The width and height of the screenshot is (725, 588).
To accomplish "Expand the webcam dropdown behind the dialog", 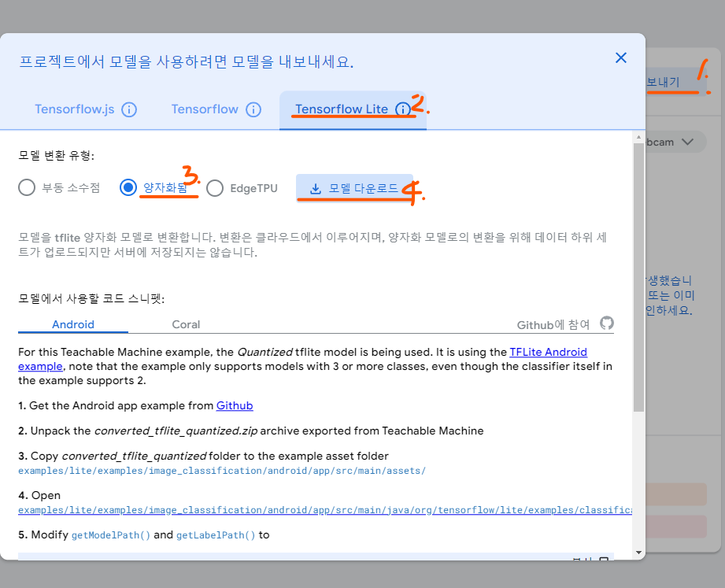I will 676,142.
